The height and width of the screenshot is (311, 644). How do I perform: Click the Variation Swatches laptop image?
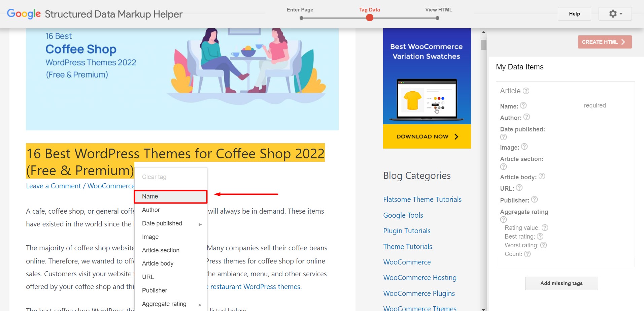pos(427,100)
